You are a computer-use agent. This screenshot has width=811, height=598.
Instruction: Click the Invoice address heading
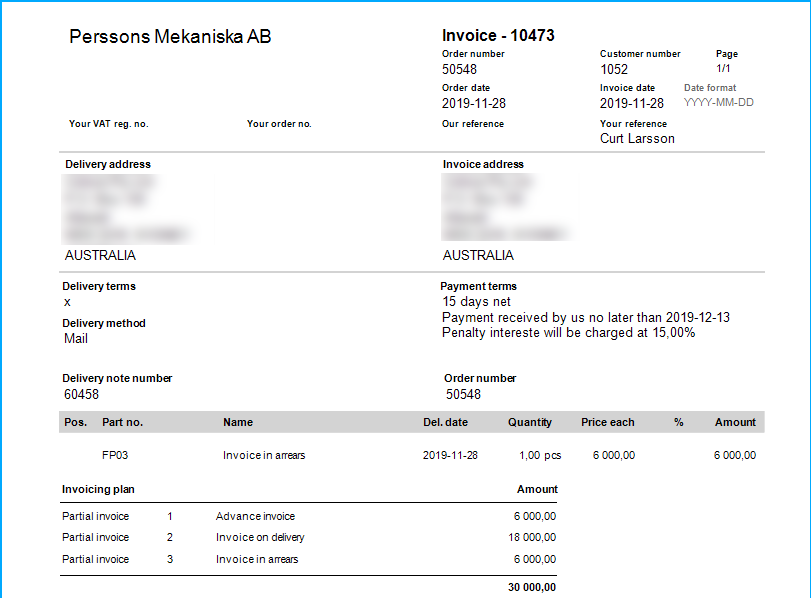483,164
